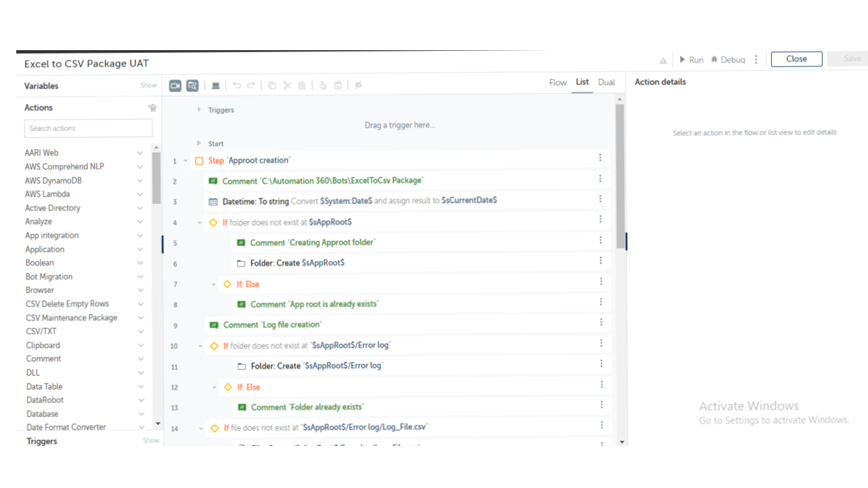Image resolution: width=868 pixels, height=488 pixels.
Task: Switch to Dual view
Action: point(606,82)
